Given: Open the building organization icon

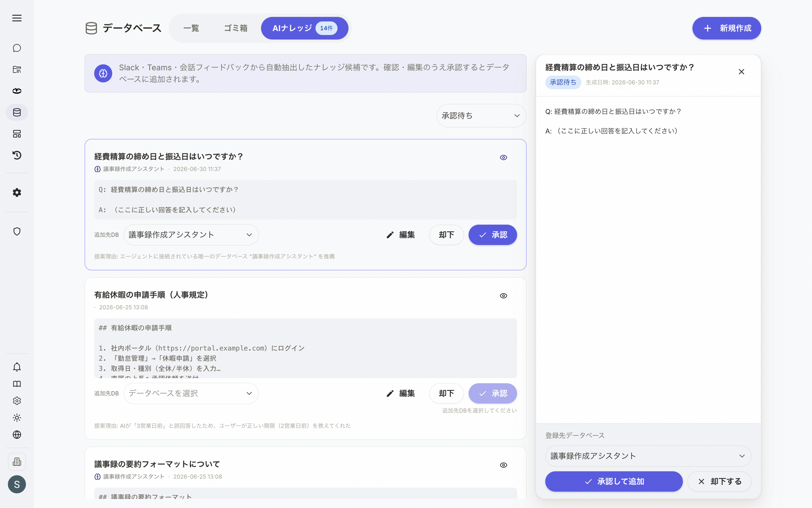Looking at the screenshot, I should pos(17,462).
